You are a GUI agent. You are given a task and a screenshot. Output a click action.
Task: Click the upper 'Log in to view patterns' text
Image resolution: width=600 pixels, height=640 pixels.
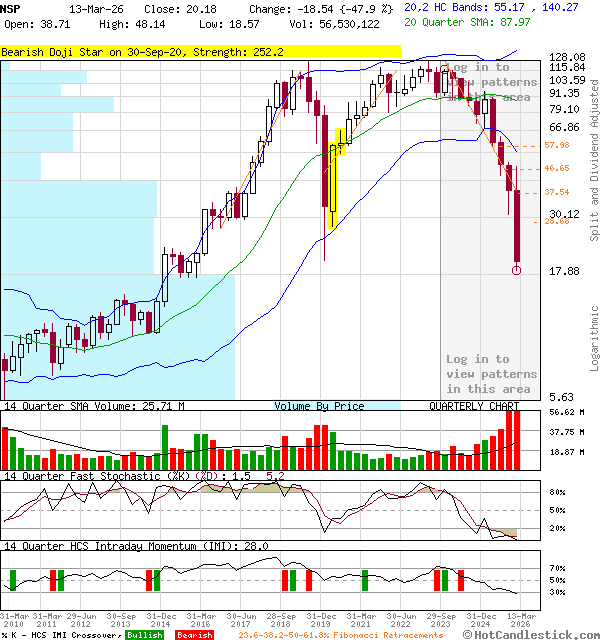click(491, 82)
